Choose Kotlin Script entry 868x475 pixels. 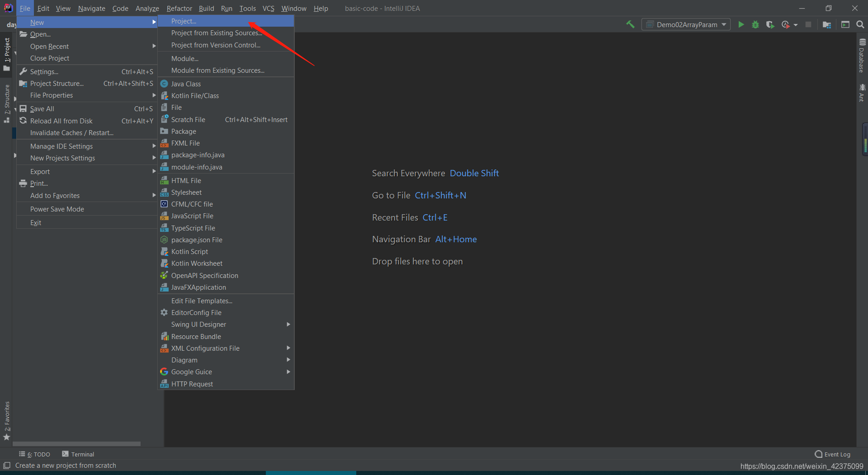point(226,252)
